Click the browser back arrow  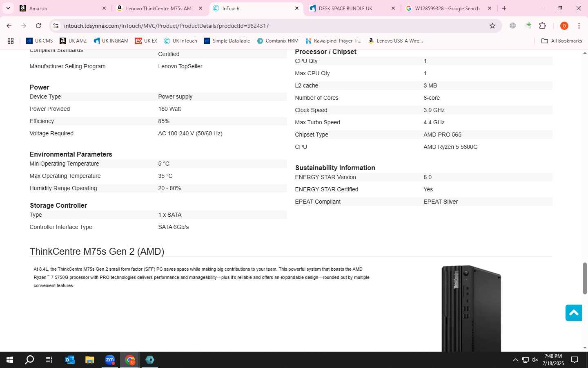click(x=9, y=26)
